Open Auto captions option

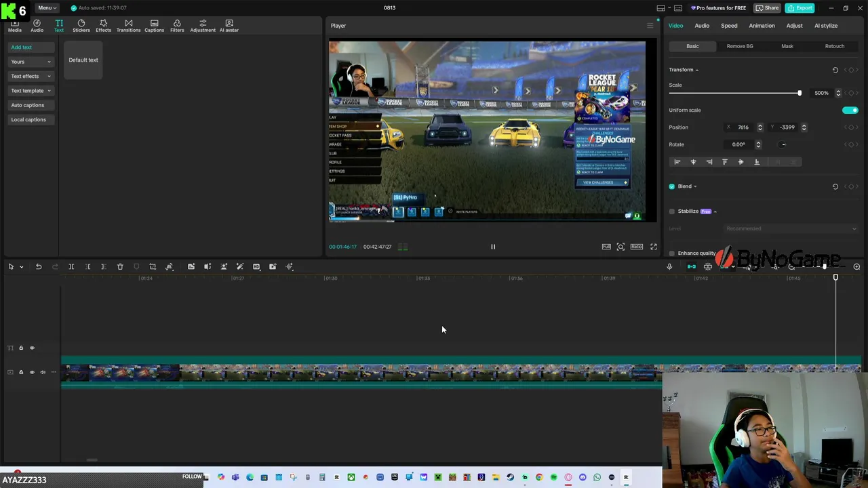coord(31,105)
